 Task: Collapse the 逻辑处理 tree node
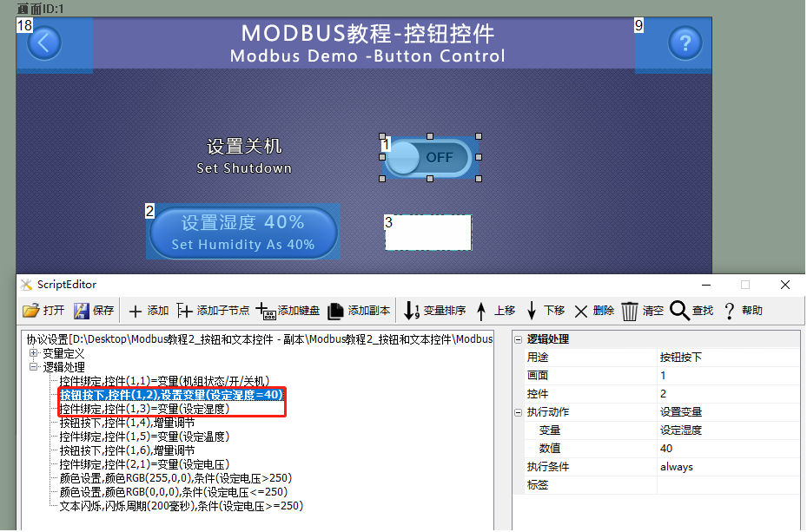tap(34, 367)
